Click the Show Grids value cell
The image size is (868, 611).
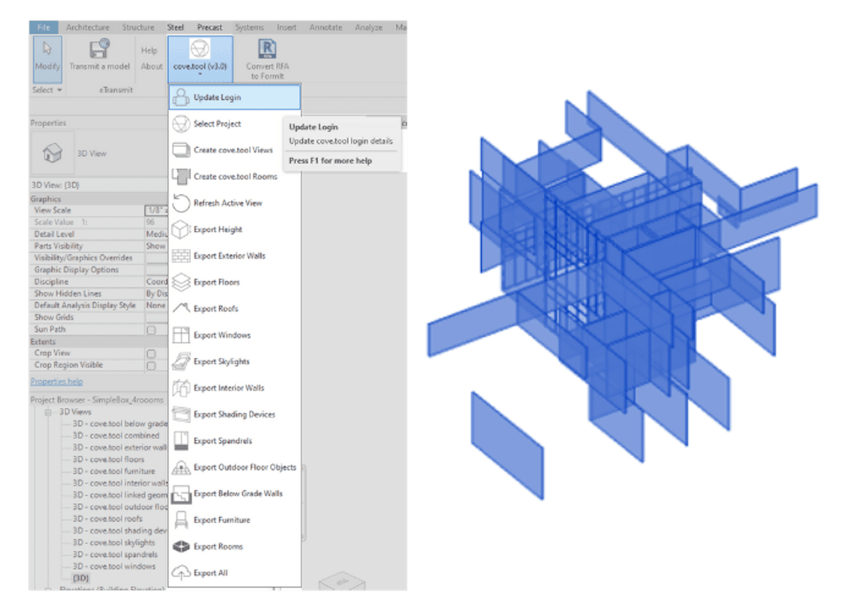[156, 317]
